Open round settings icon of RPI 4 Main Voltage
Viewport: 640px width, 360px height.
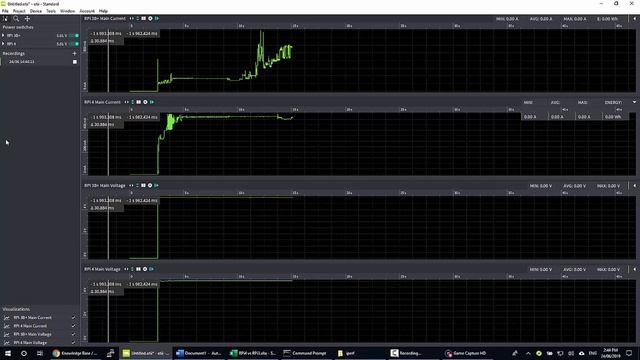click(145, 269)
